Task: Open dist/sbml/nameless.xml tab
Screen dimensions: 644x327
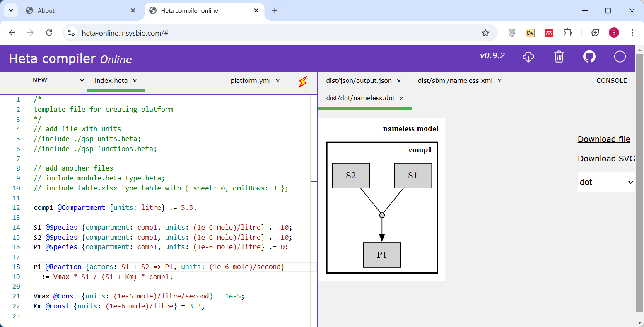Action: pyautogui.click(x=455, y=81)
